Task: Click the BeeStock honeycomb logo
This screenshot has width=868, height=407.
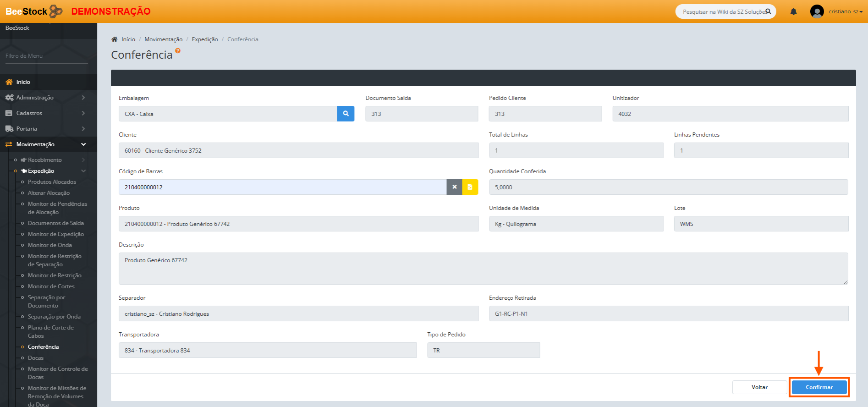Action: pyautogui.click(x=56, y=11)
